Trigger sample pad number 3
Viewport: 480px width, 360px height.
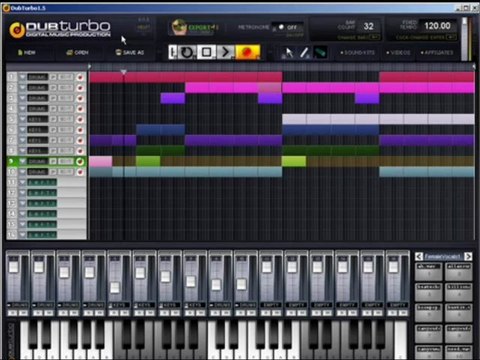(429, 292)
